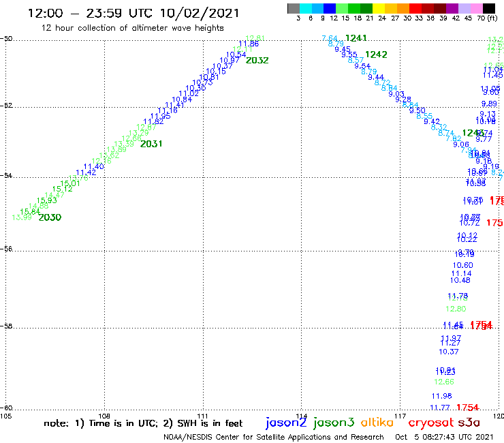Click the '12' label under the color scale
The image size is (504, 443).
point(334,18)
